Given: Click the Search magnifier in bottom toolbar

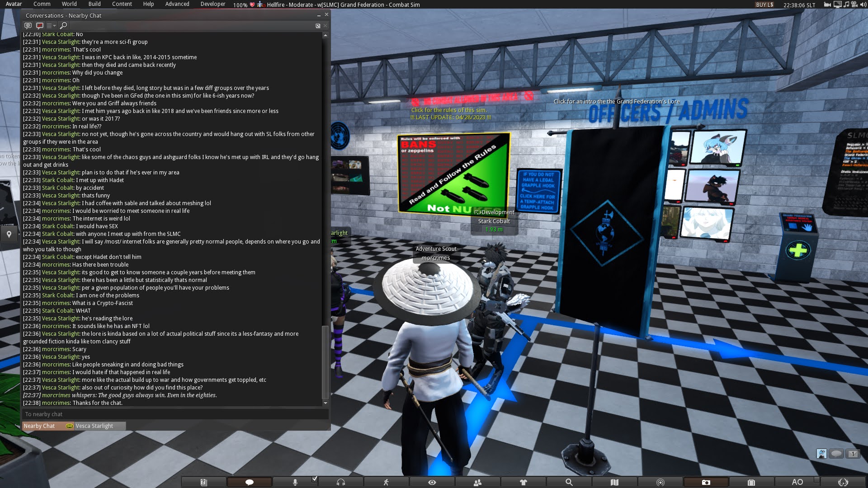Looking at the screenshot, I should pyautogui.click(x=569, y=482).
